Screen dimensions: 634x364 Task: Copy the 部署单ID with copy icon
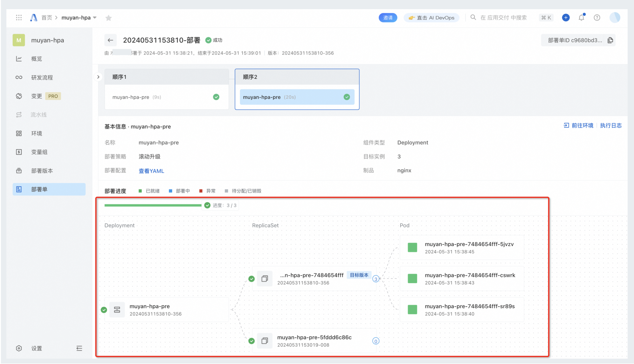pyautogui.click(x=610, y=40)
